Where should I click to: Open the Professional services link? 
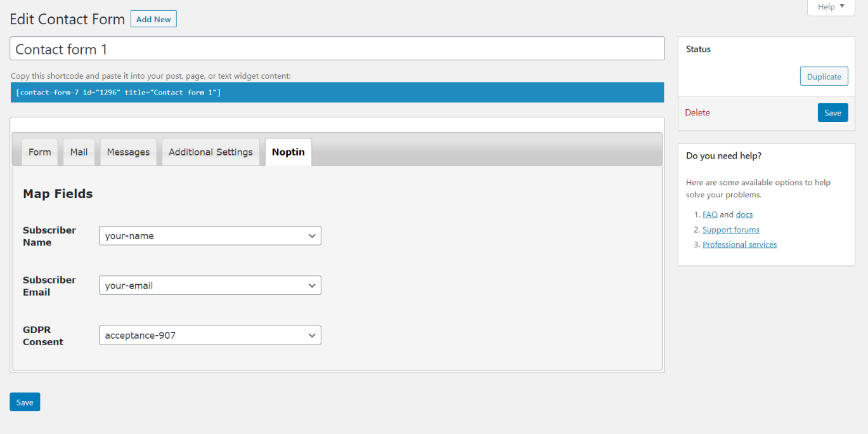[739, 244]
